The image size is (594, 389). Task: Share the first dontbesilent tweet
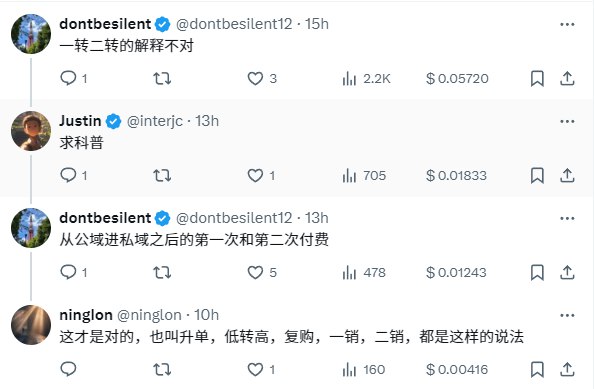pyautogui.click(x=567, y=78)
